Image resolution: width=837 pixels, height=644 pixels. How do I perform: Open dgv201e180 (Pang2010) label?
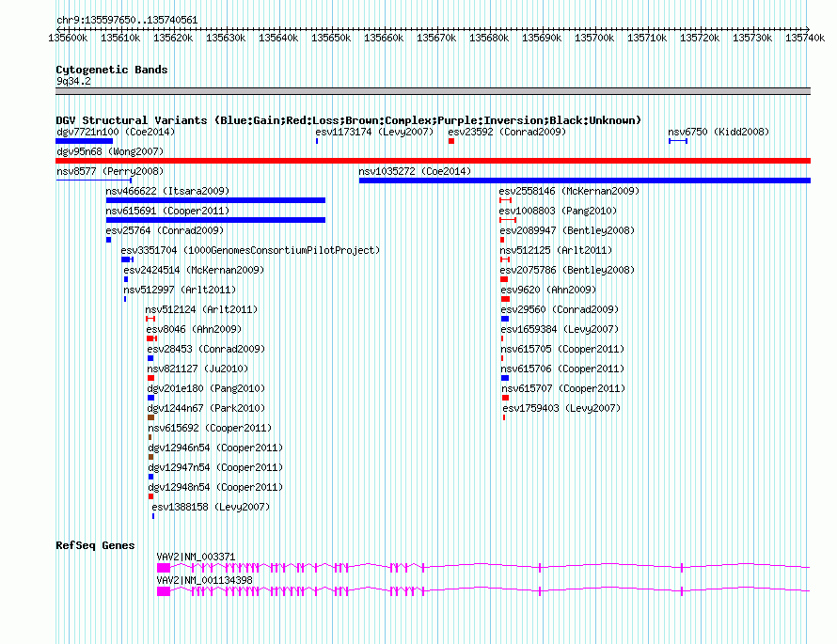(x=206, y=388)
